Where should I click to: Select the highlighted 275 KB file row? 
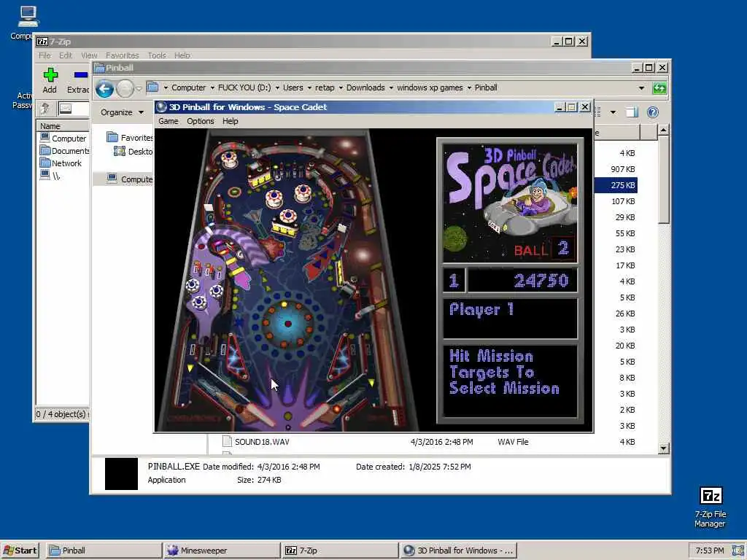[x=616, y=185]
